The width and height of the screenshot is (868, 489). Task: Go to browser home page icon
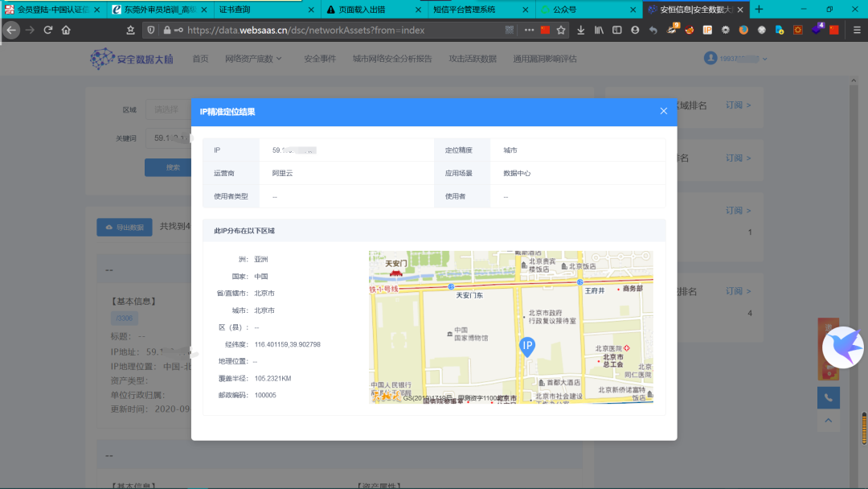point(66,30)
